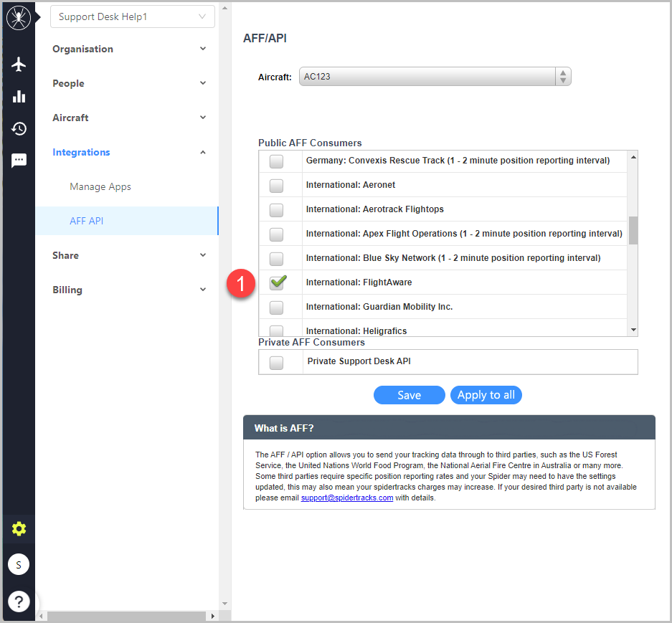Viewport: 672px width, 623px height.
Task: Select Manage Apps menu item
Action: pos(100,187)
